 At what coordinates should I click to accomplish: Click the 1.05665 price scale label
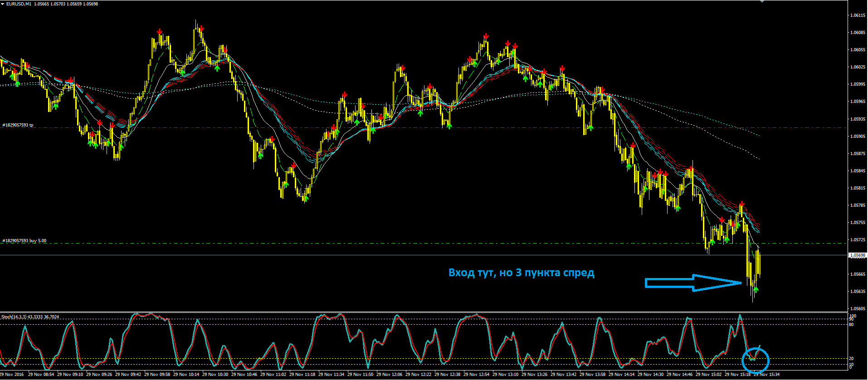[x=857, y=274]
